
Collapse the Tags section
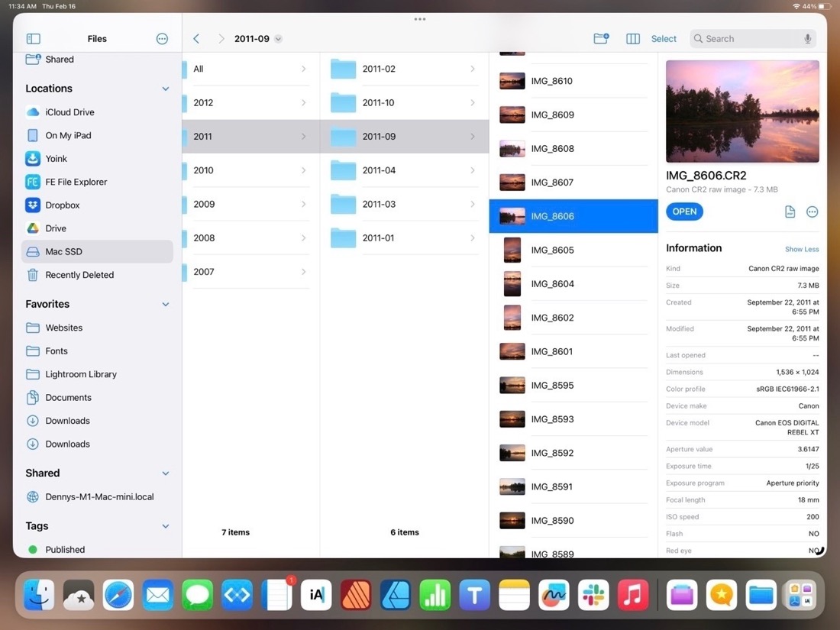(x=165, y=526)
